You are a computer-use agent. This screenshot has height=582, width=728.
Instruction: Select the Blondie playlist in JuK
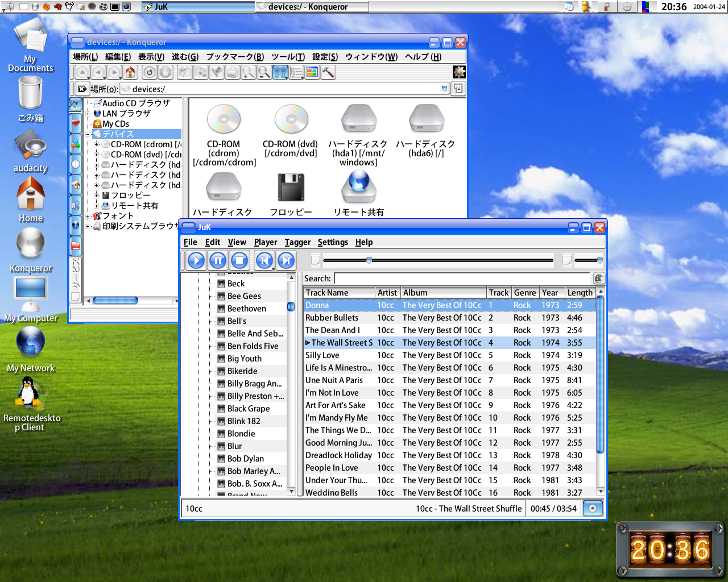click(x=241, y=434)
